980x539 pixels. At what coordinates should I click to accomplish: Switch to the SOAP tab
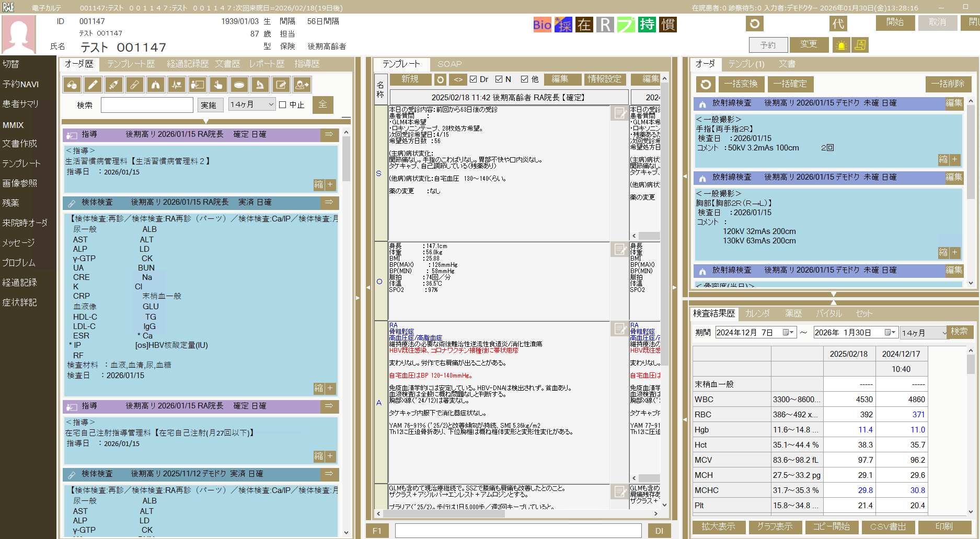448,64
